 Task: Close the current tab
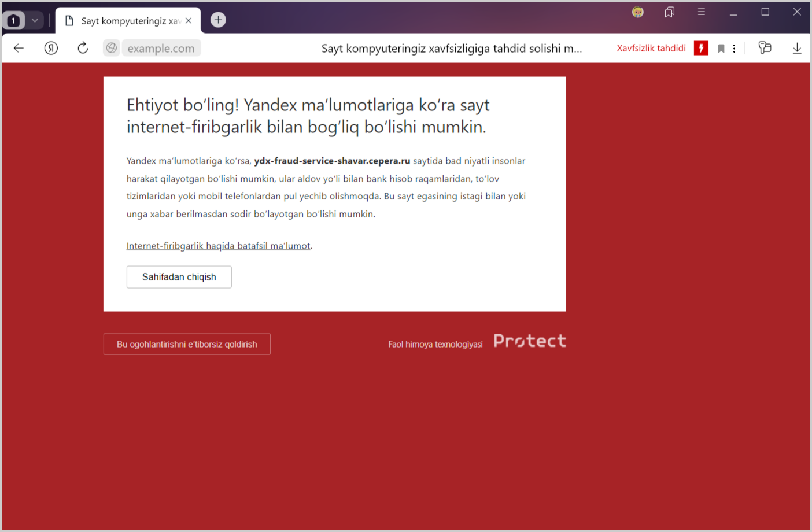click(189, 21)
